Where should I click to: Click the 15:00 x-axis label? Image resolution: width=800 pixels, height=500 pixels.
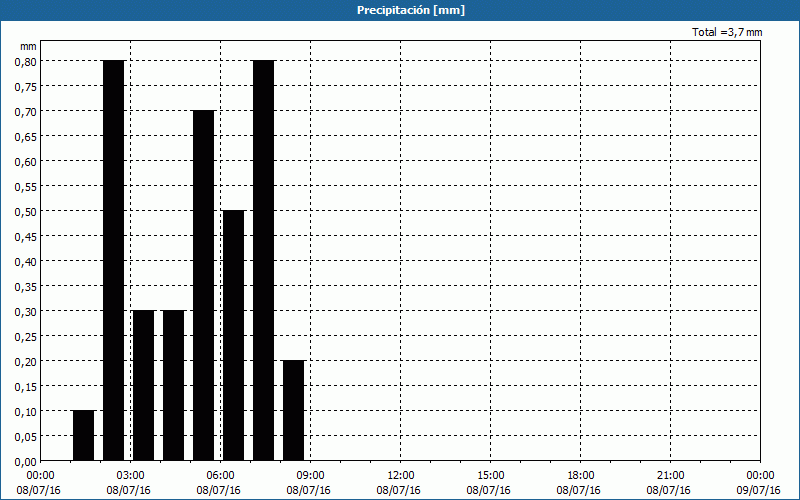(x=490, y=476)
